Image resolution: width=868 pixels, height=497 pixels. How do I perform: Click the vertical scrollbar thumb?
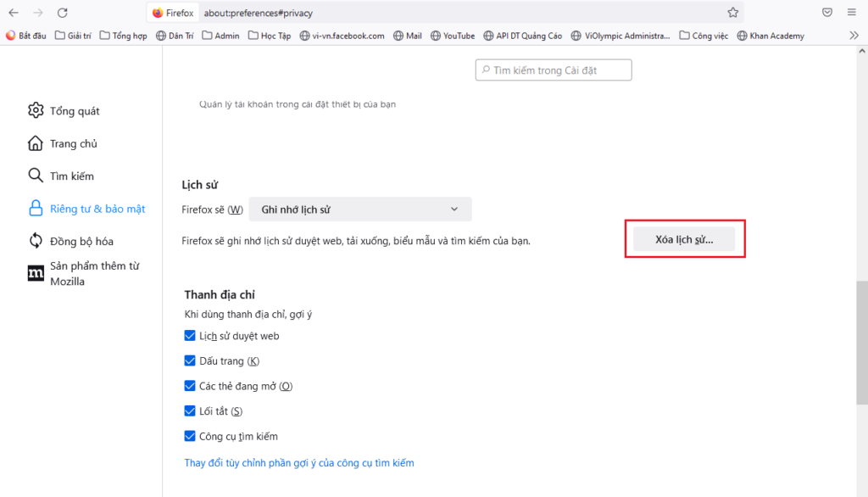pyautogui.click(x=862, y=343)
